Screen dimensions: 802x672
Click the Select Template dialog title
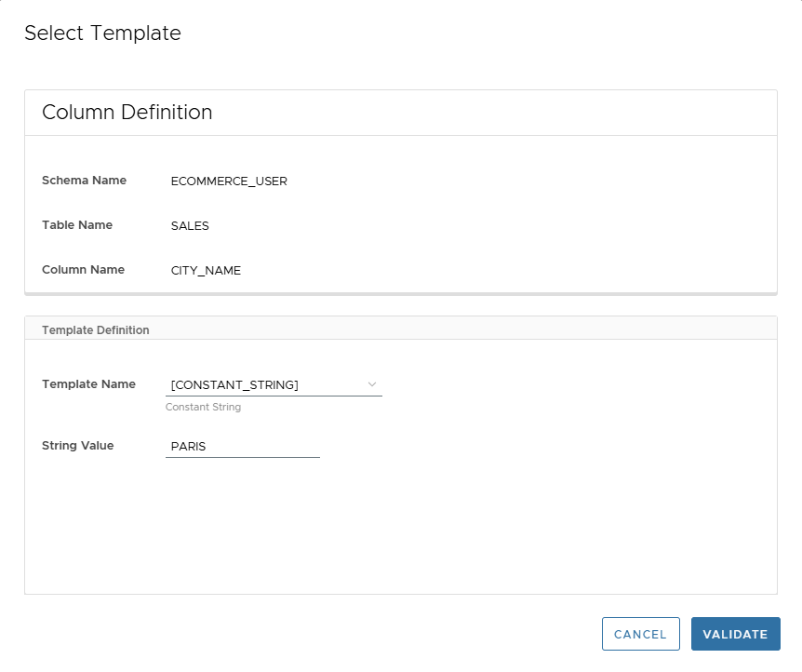[x=102, y=34]
